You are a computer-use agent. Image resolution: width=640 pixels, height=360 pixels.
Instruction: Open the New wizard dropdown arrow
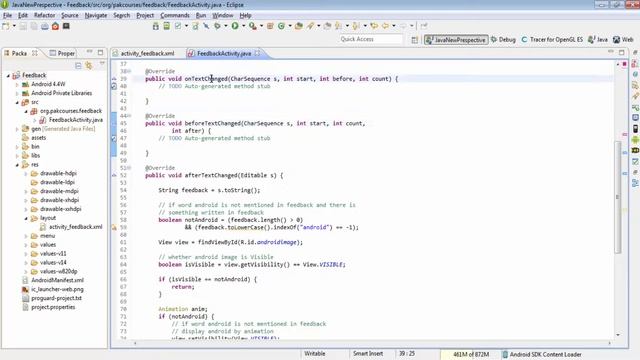point(14,26)
